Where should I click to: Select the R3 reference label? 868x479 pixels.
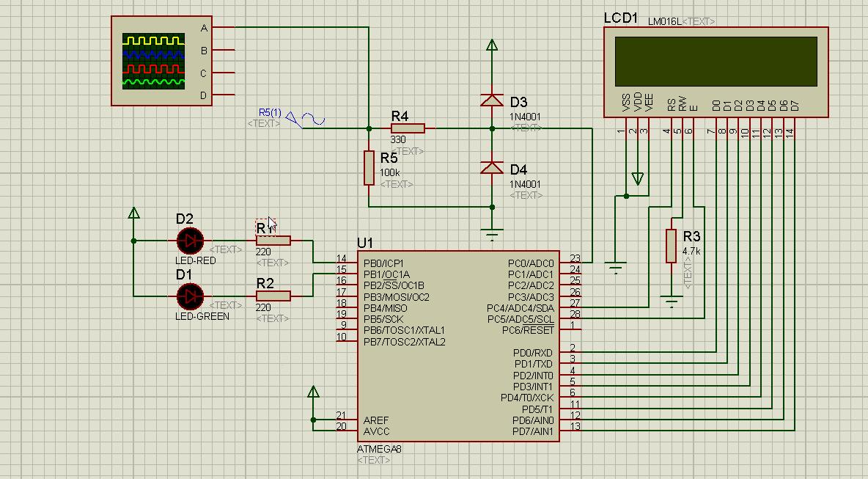(x=691, y=236)
